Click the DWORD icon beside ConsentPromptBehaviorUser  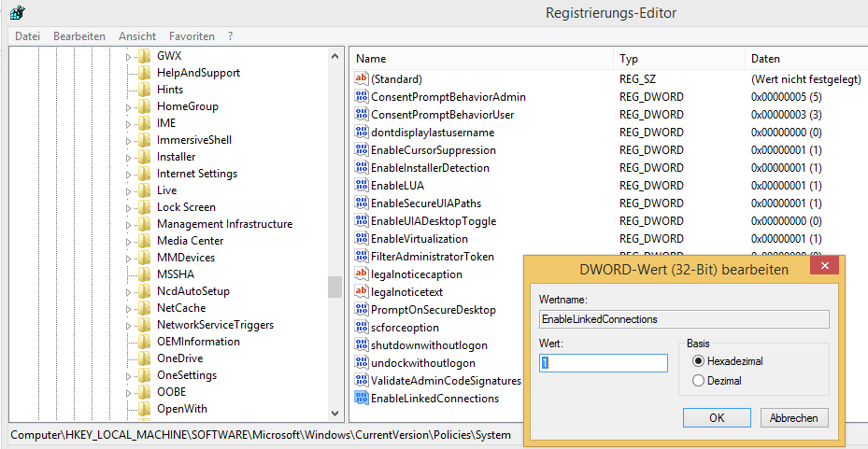point(362,115)
